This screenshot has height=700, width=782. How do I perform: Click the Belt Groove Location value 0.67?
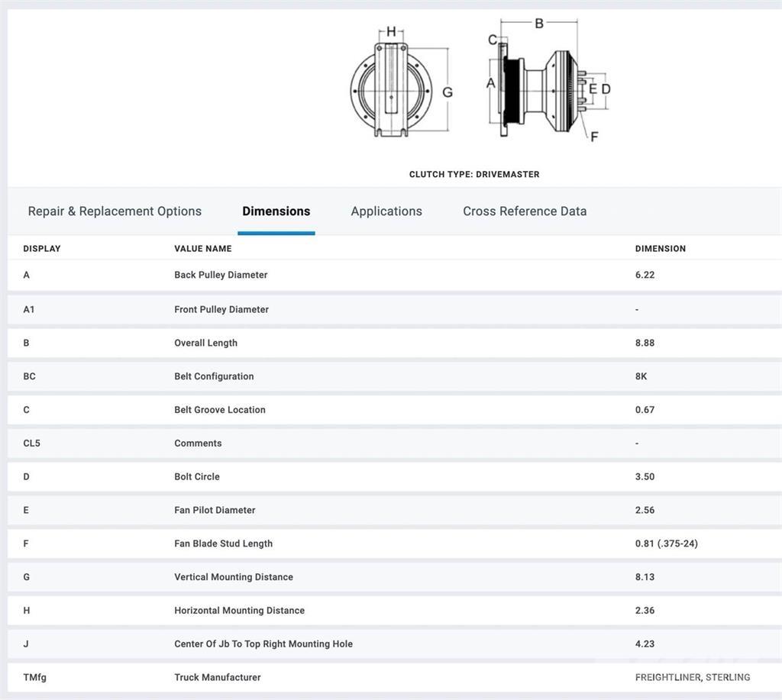[x=645, y=410]
